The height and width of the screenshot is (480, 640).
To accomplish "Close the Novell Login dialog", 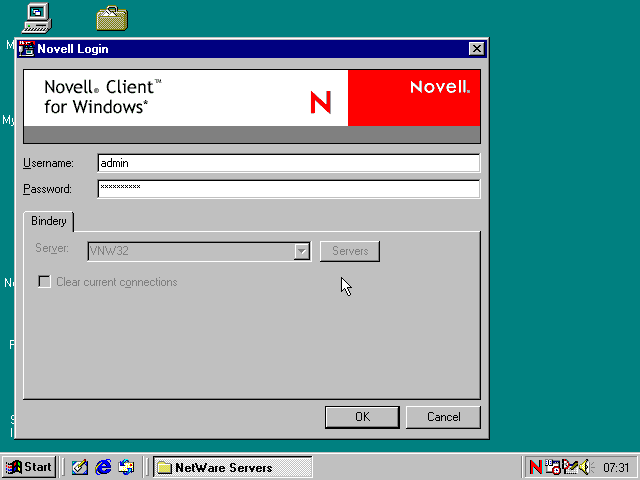I will pos(476,49).
